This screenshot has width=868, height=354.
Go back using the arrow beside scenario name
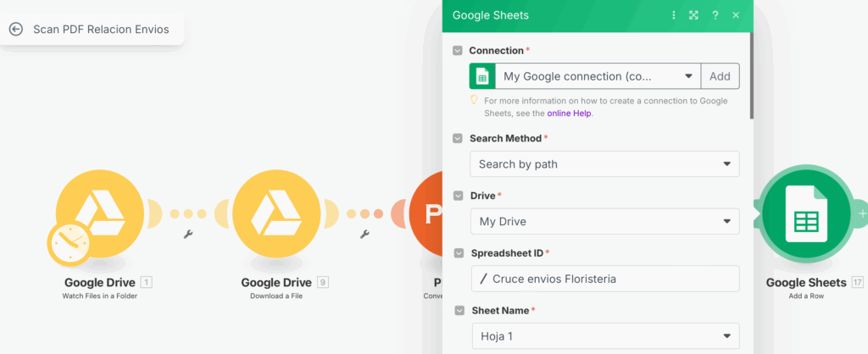(16, 30)
